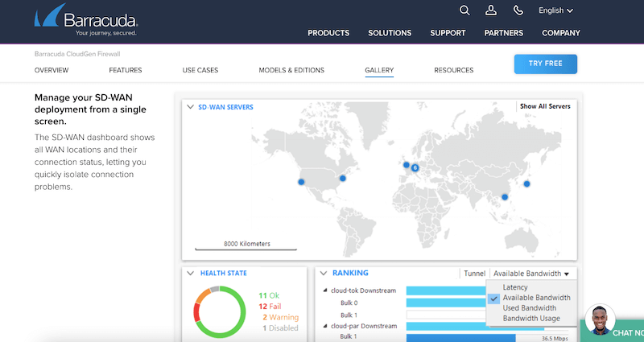Screen dimensions: 644x342
Task: Click the chat agent avatar
Action: (x=600, y=319)
